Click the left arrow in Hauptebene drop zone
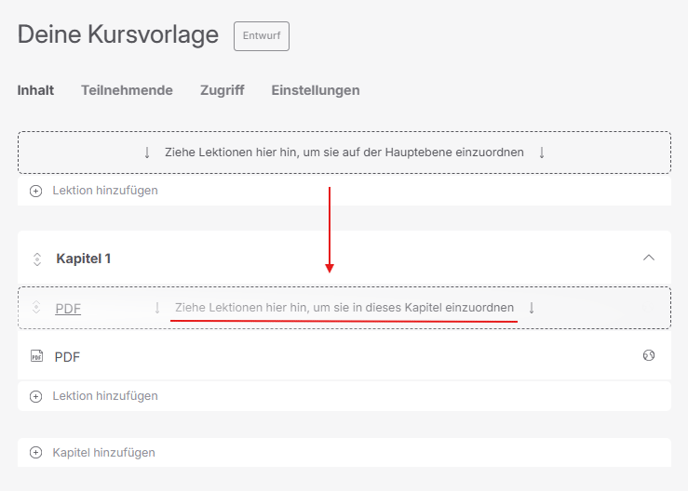 click(x=147, y=153)
